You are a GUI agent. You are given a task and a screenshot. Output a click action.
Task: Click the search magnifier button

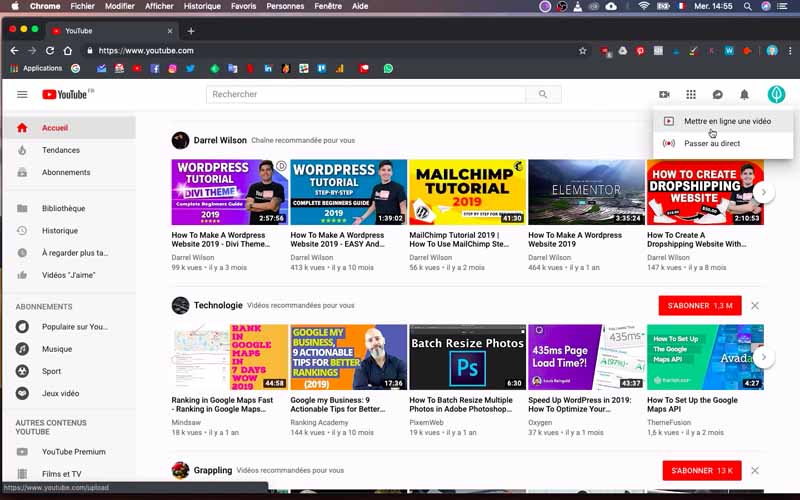[543, 94]
